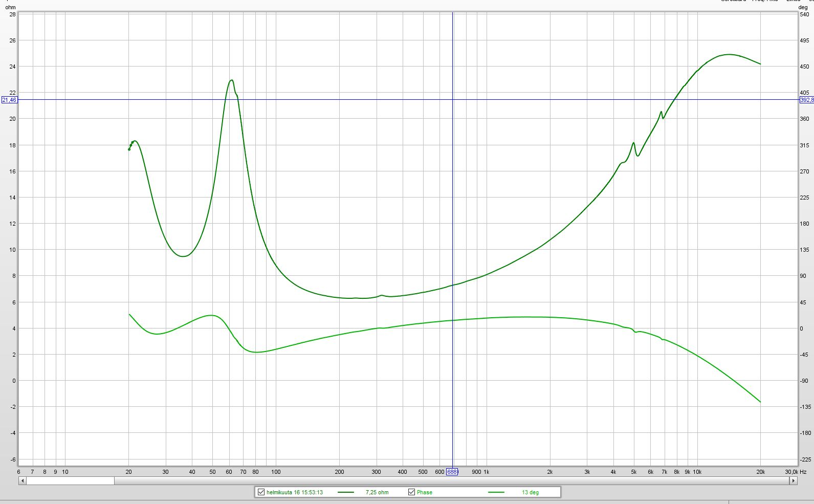
Task: Uncheck the Phase trace checkbox
Action: point(411,492)
